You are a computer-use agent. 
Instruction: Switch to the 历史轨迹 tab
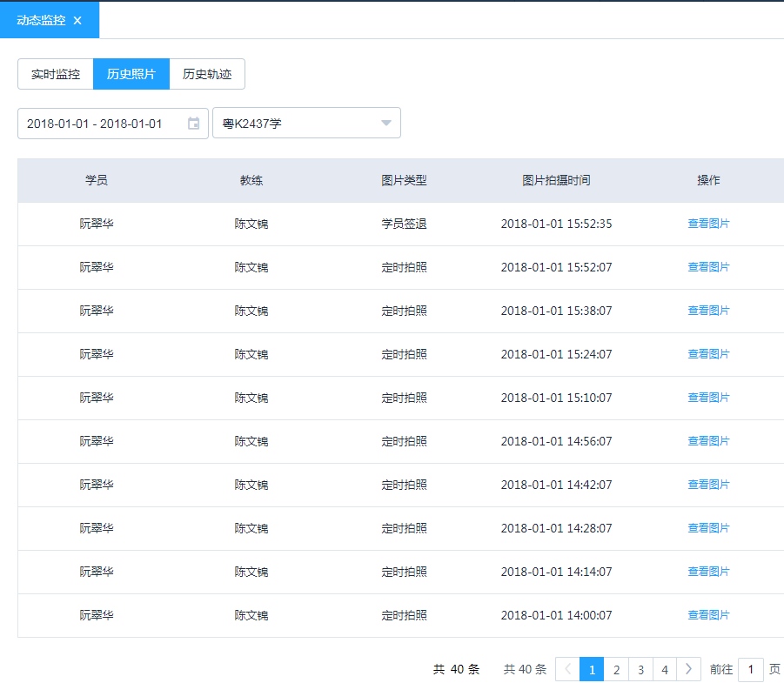tap(208, 74)
